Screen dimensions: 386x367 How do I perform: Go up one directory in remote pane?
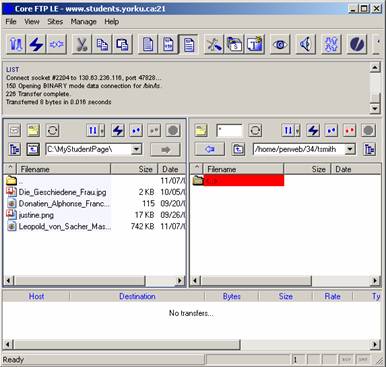click(x=238, y=149)
